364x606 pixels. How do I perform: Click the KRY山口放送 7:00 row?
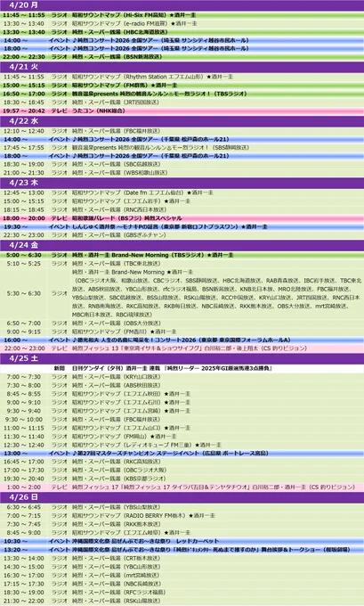coord(182,377)
